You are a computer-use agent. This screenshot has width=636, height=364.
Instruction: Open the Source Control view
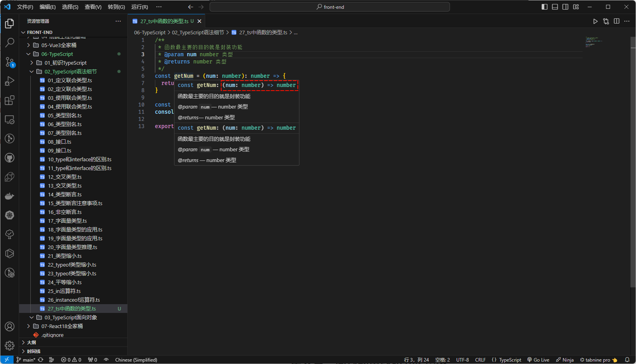point(10,62)
